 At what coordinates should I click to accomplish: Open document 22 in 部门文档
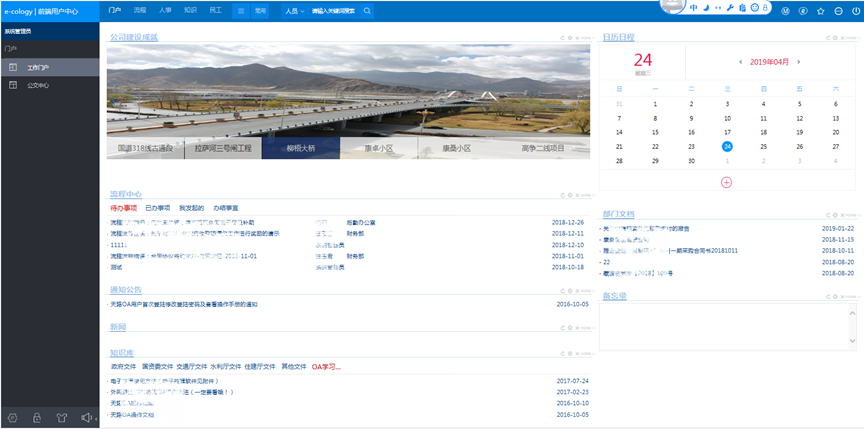coord(607,262)
